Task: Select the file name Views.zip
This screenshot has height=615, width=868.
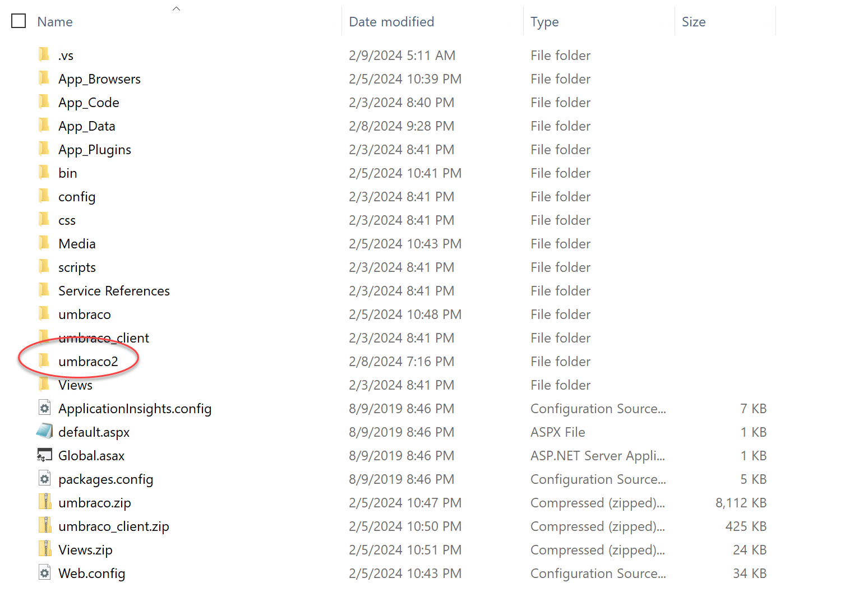Action: (85, 550)
